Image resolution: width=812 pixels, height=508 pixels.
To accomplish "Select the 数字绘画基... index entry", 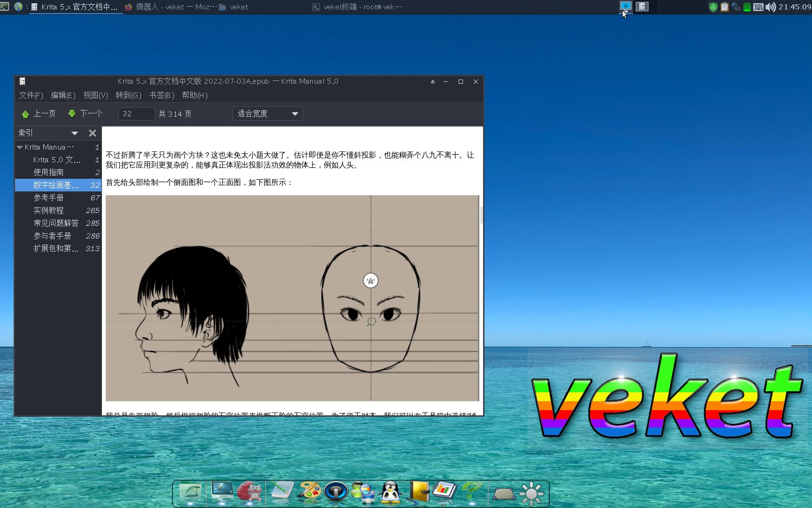I will (x=58, y=185).
